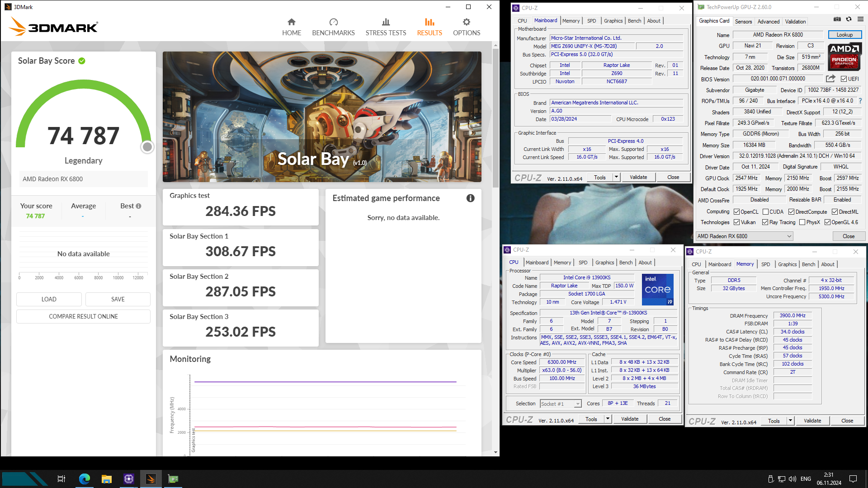
Task: Open the Socket #1 selection dropdown
Action: [561, 404]
